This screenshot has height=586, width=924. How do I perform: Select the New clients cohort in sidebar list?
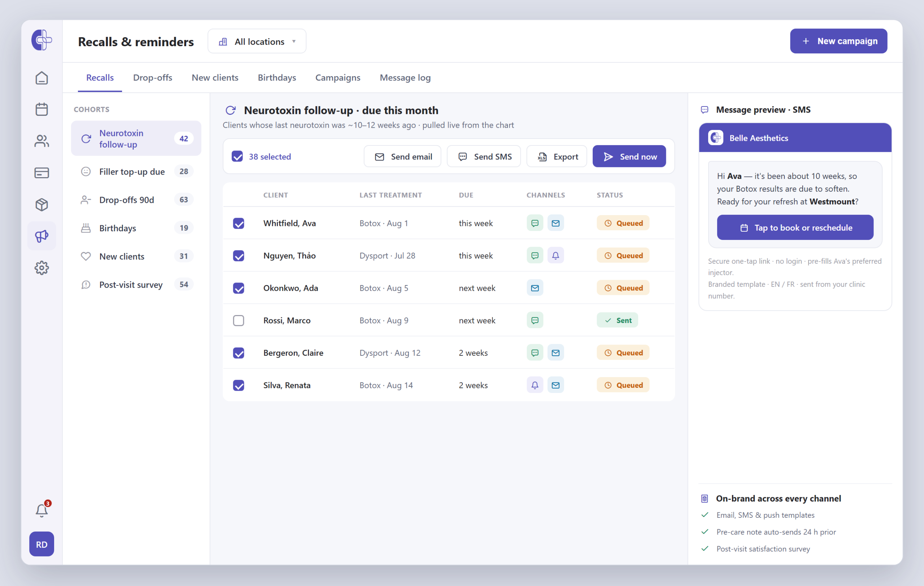pos(136,256)
